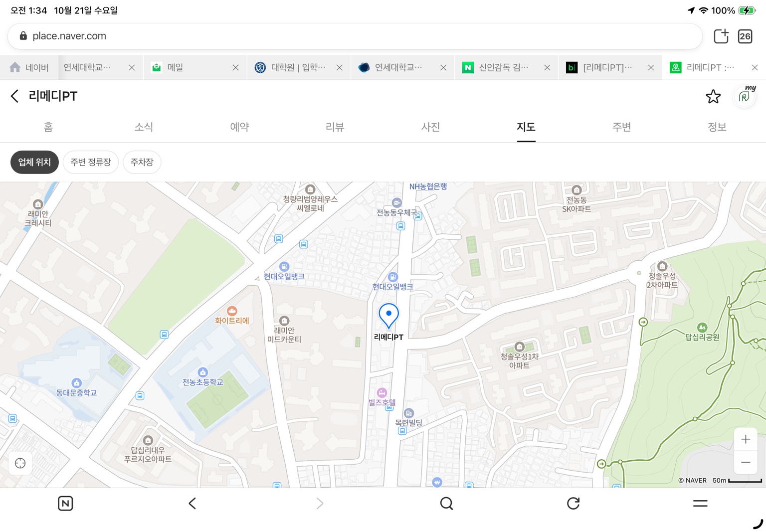Open search from bottom magnifier icon
The image size is (766, 532).
point(446,503)
